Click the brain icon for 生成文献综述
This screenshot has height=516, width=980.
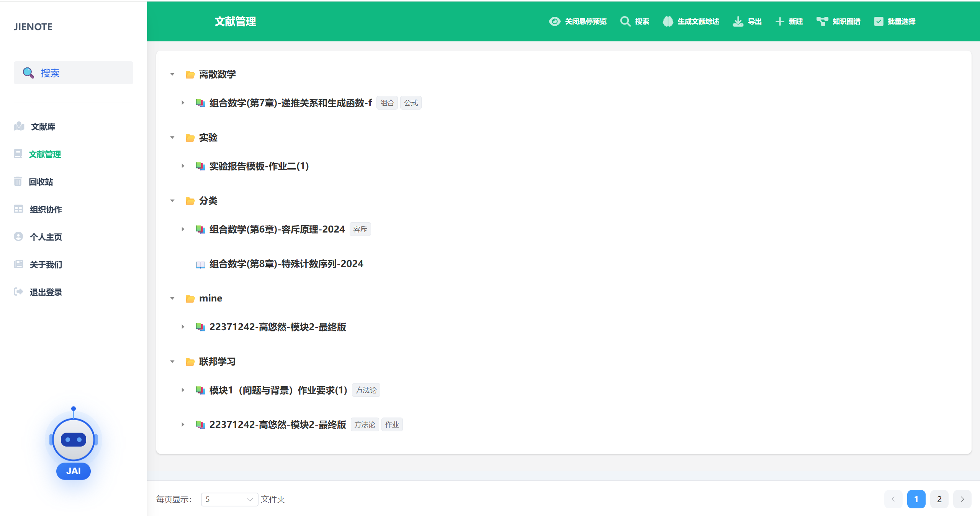tap(668, 21)
